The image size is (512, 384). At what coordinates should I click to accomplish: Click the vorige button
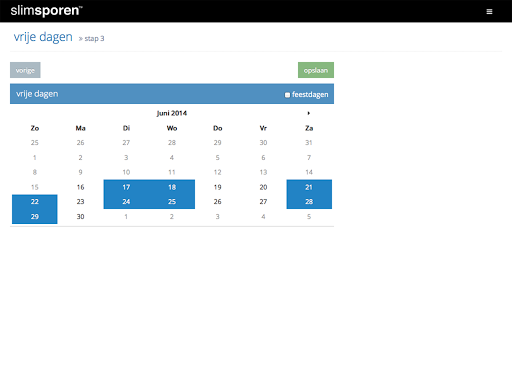(25, 70)
